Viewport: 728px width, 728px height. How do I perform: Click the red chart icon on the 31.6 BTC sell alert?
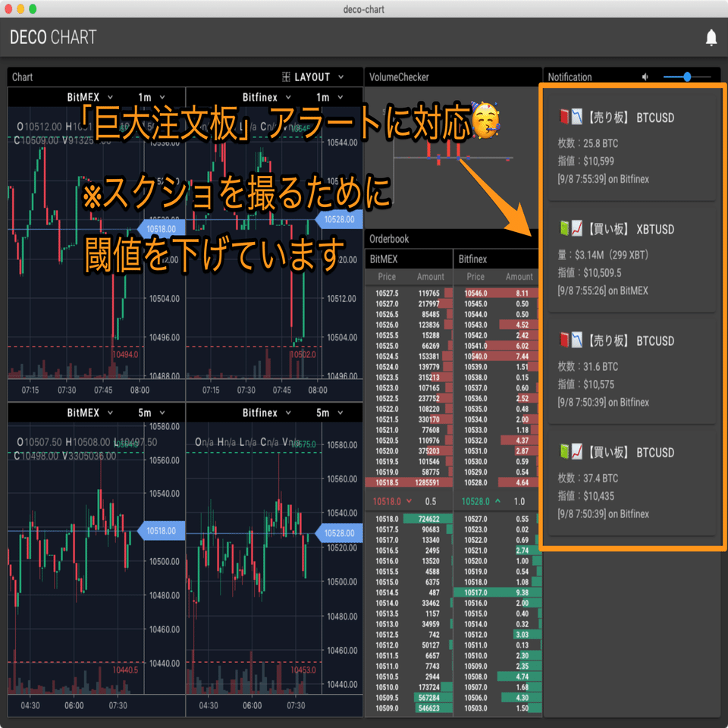[x=577, y=340]
